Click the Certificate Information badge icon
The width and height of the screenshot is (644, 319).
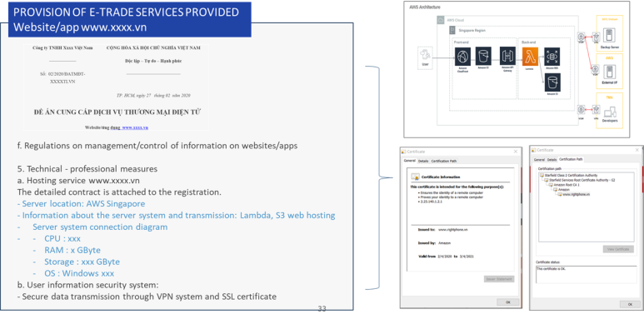coord(415,177)
